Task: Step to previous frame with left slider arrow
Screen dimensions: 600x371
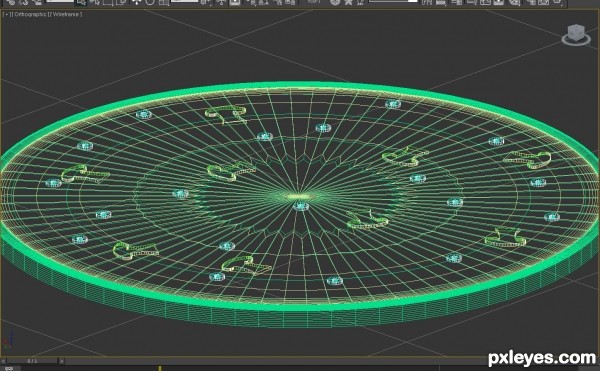Action: tap(3, 361)
